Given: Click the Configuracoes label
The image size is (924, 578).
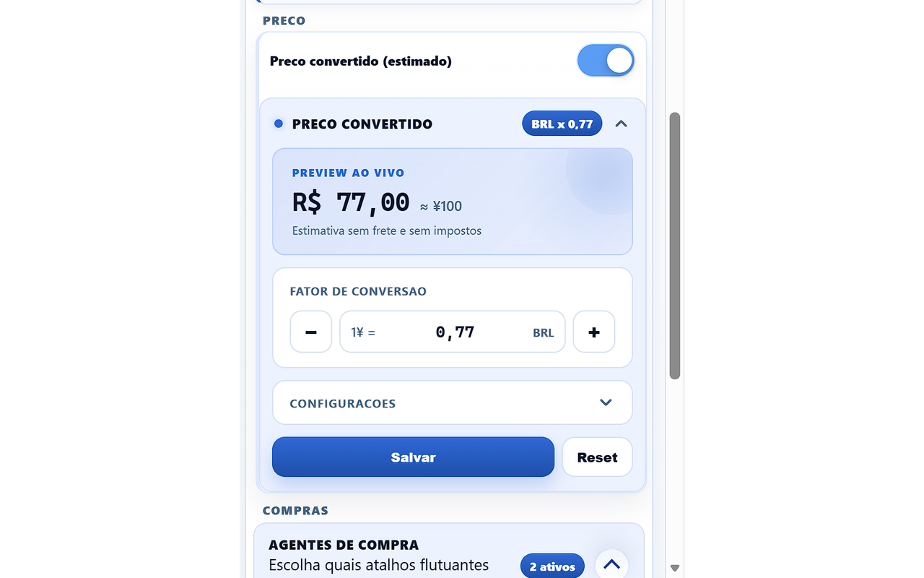Looking at the screenshot, I should tap(342, 403).
